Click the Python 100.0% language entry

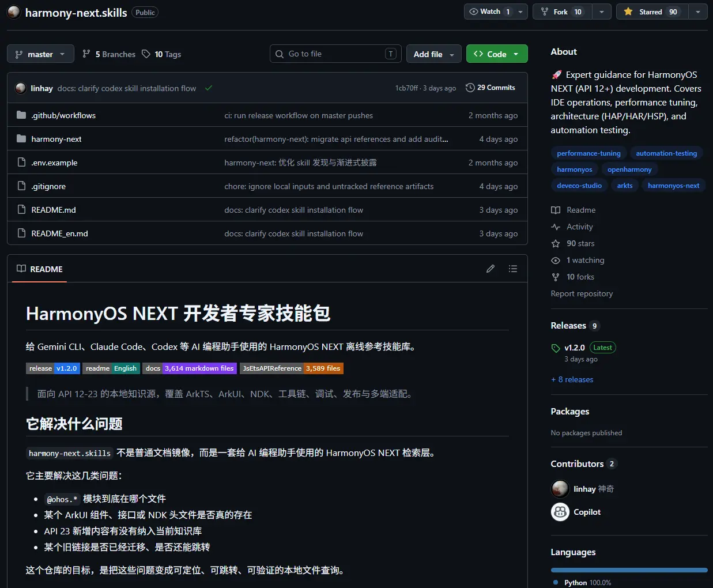coord(582,583)
